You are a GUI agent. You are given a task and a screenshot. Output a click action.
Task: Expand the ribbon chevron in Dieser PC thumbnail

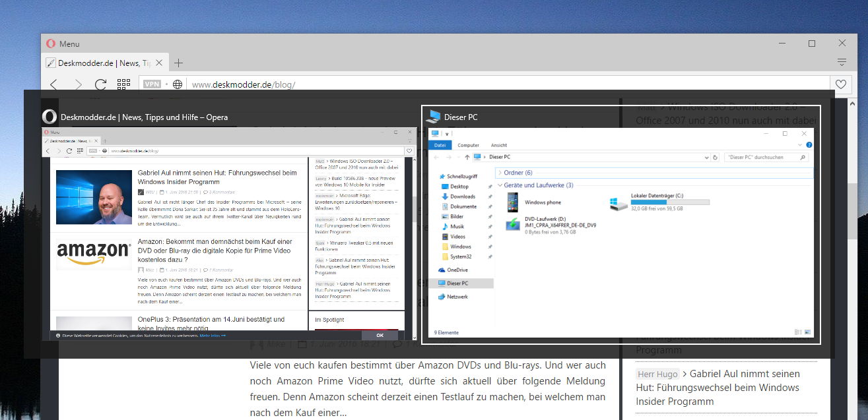[800, 145]
